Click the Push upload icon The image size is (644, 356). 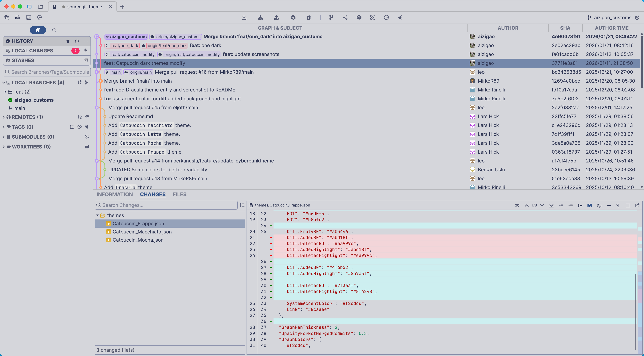coord(277,17)
